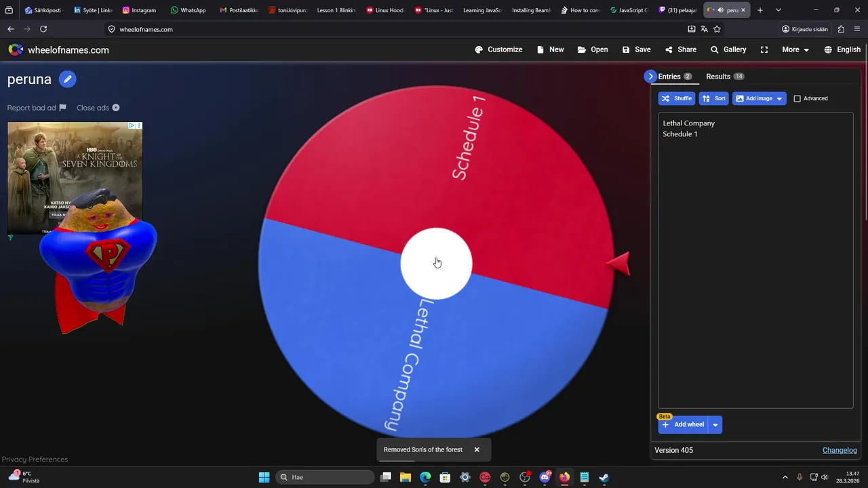This screenshot has width=868, height=488.
Task: Create a New wheel
Action: [550, 49]
